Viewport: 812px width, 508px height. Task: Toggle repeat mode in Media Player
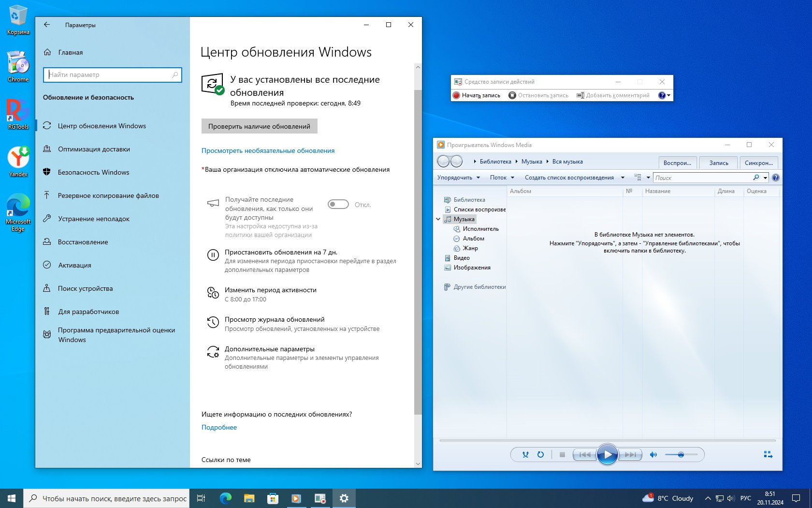tap(540, 455)
